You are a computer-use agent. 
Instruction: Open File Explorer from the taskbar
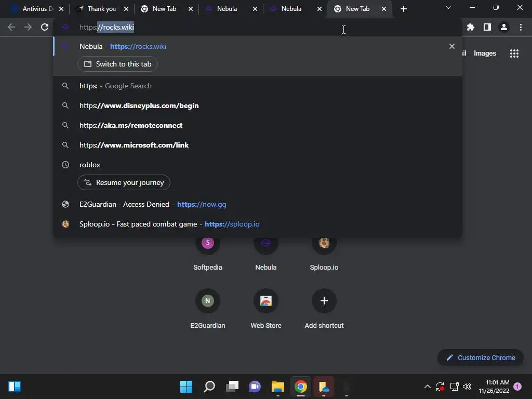click(278, 387)
